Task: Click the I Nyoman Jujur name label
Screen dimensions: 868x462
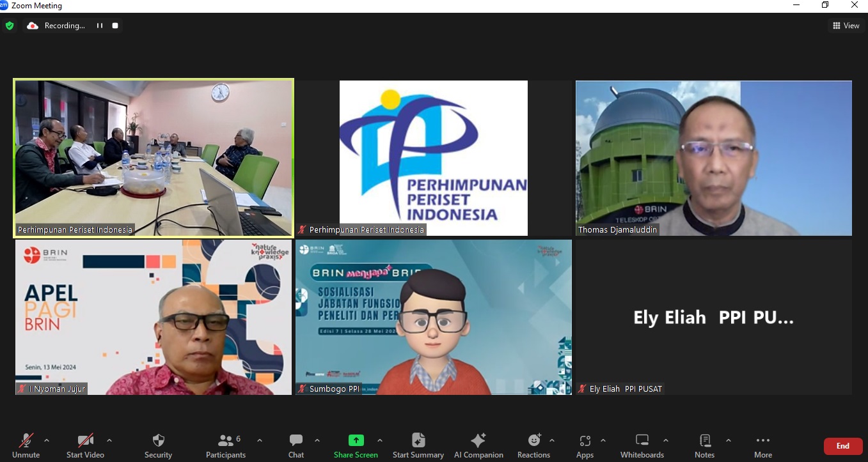Action: pyautogui.click(x=57, y=389)
